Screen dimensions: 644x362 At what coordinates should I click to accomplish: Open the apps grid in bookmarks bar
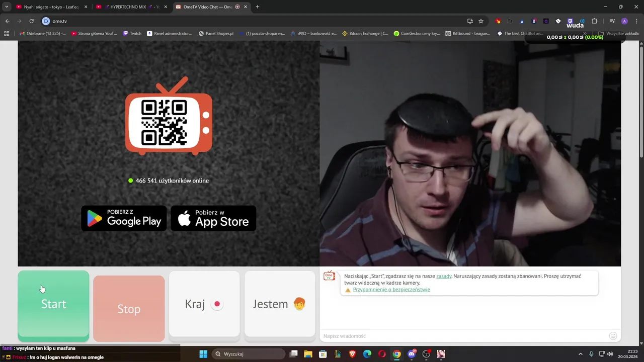click(x=7, y=33)
